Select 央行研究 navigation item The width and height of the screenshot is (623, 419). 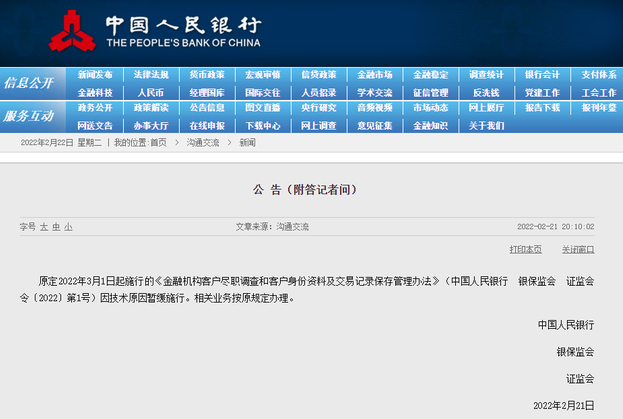click(319, 108)
